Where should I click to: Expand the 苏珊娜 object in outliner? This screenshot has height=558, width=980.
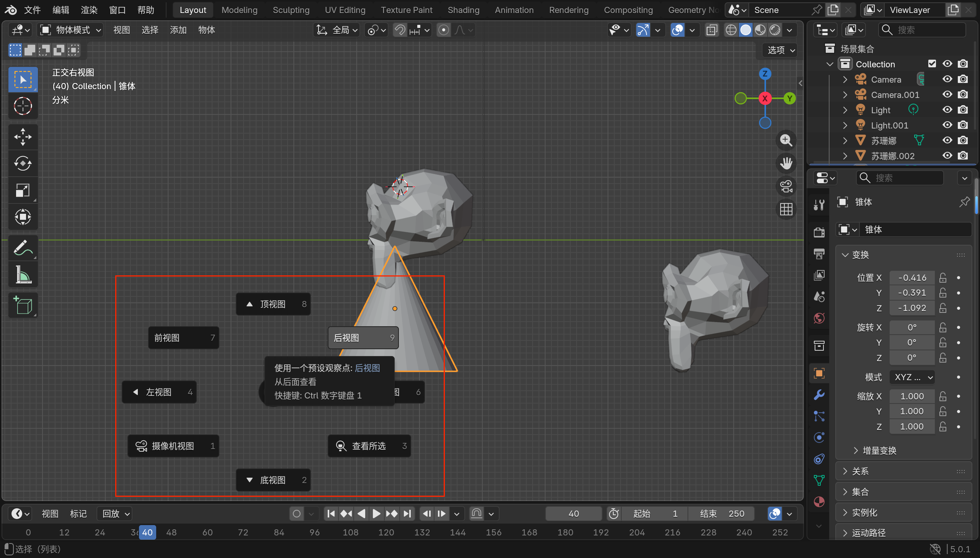[845, 141]
